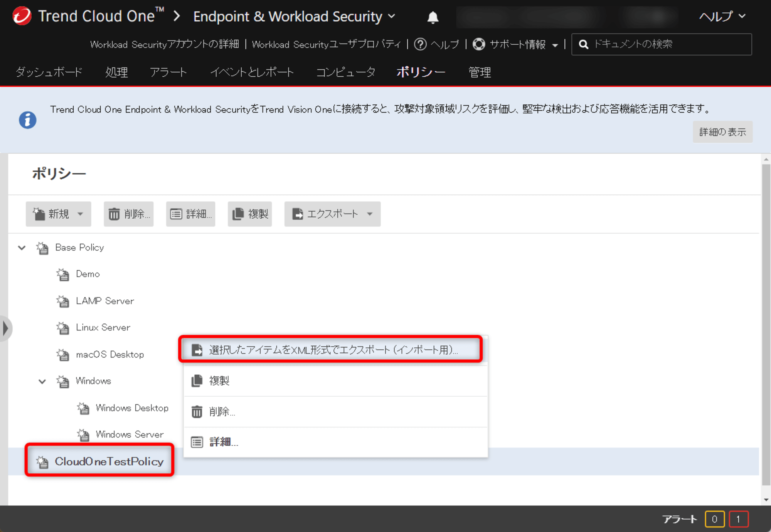
Task: Click the scrollbar up arrow
Action: (x=766, y=159)
